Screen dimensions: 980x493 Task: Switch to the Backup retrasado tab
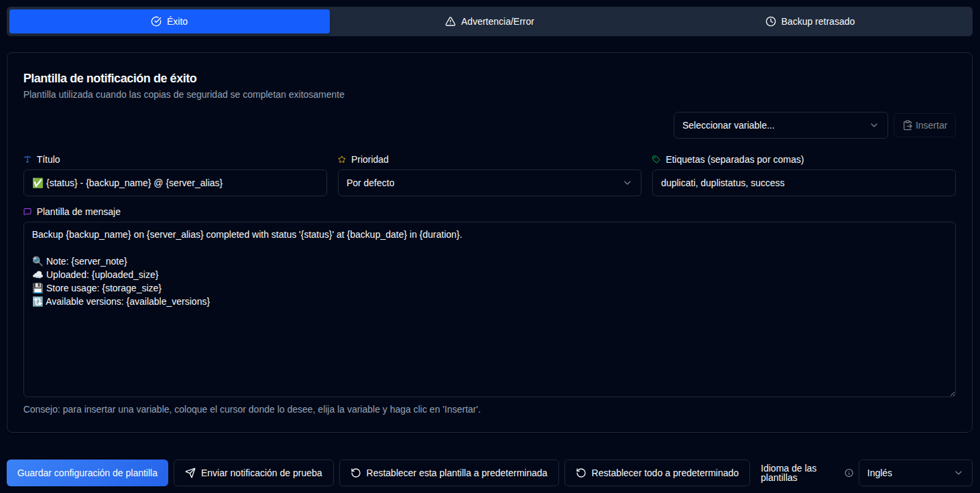(x=809, y=21)
